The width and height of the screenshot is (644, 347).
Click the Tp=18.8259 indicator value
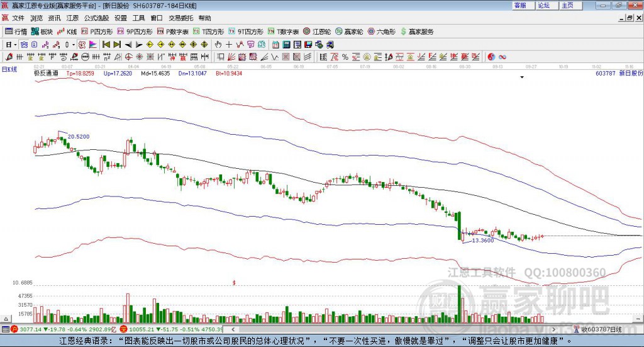coord(80,73)
